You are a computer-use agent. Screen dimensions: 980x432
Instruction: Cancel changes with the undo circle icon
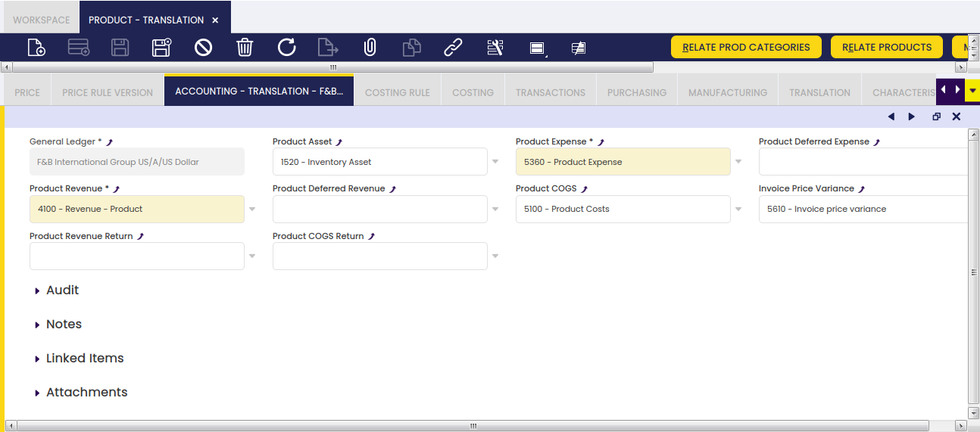click(x=203, y=48)
